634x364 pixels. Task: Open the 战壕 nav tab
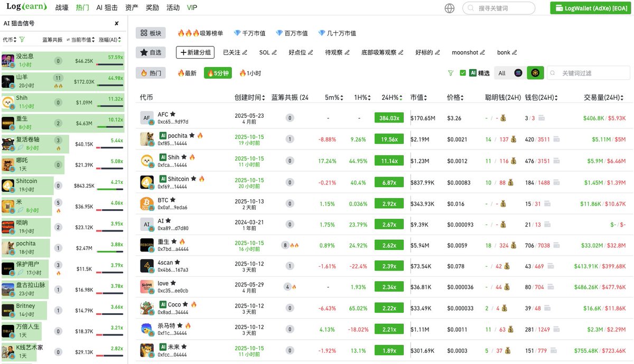point(62,8)
